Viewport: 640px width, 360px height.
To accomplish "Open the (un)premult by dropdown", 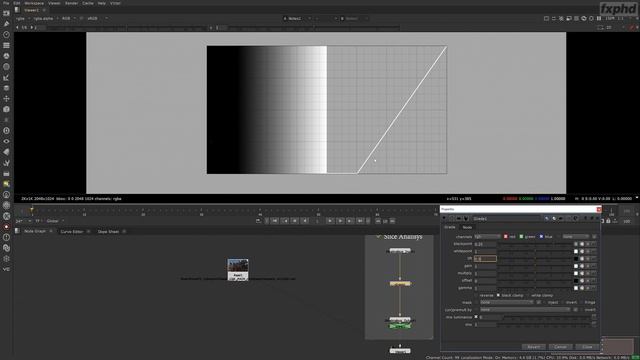I will [525, 310].
